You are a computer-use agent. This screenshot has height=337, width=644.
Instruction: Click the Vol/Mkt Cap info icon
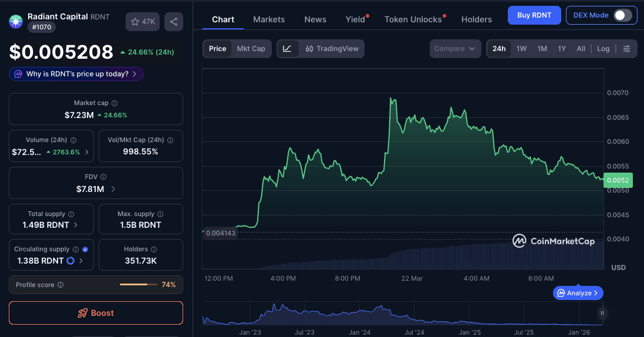[x=170, y=140]
